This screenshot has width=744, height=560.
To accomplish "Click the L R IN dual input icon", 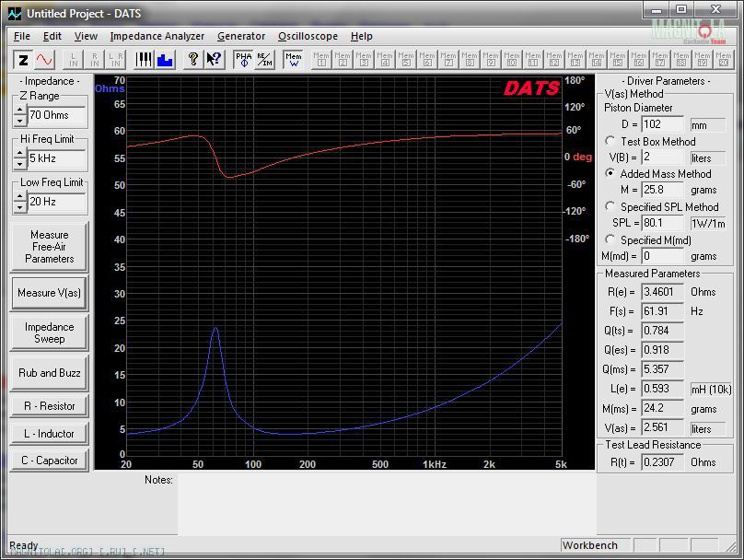I will pos(116,60).
